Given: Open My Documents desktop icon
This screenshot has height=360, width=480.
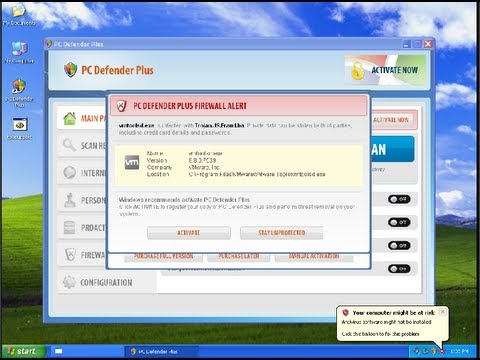Looking at the screenshot, I should 19,13.
